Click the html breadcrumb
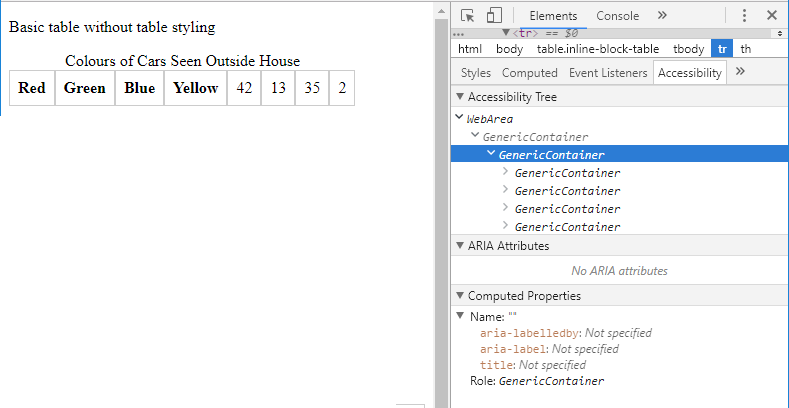 click(x=469, y=49)
